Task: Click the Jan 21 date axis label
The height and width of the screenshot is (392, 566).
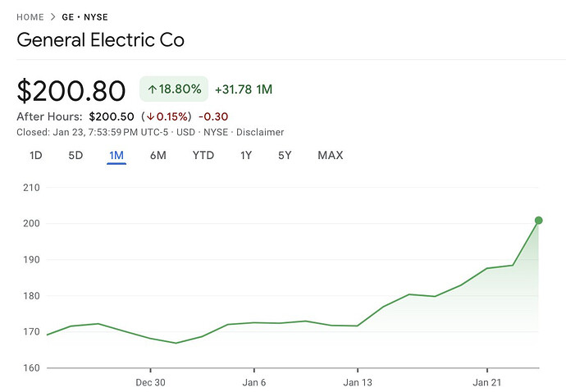Action: pos(487,382)
